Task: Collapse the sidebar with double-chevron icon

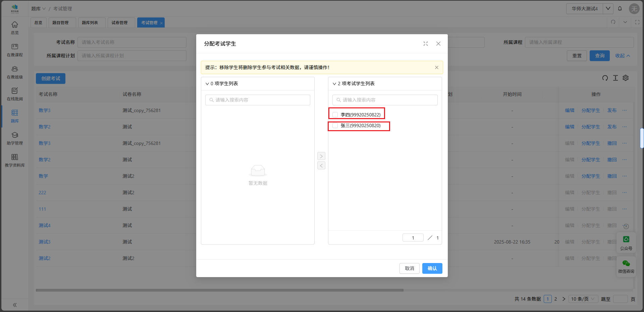Action: point(15,305)
